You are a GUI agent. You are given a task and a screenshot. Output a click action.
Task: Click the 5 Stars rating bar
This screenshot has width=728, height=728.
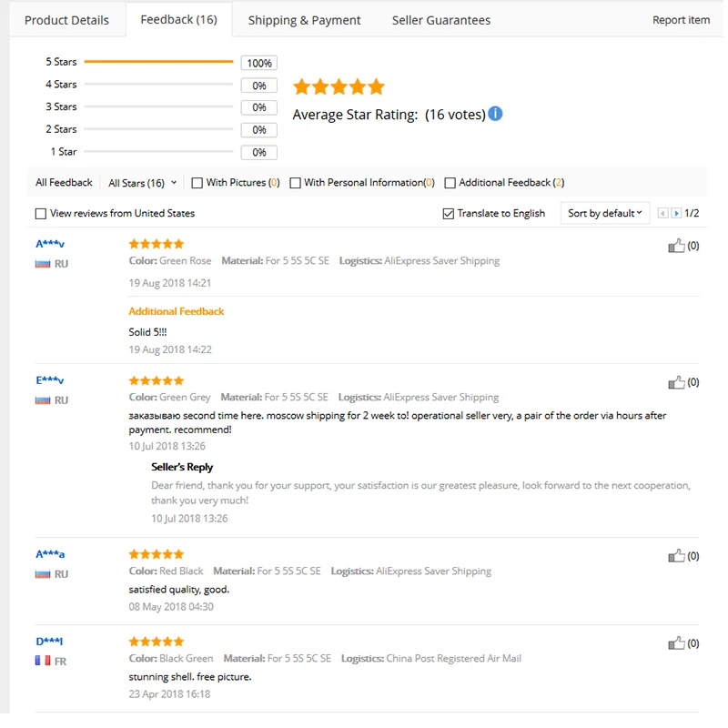tap(158, 61)
